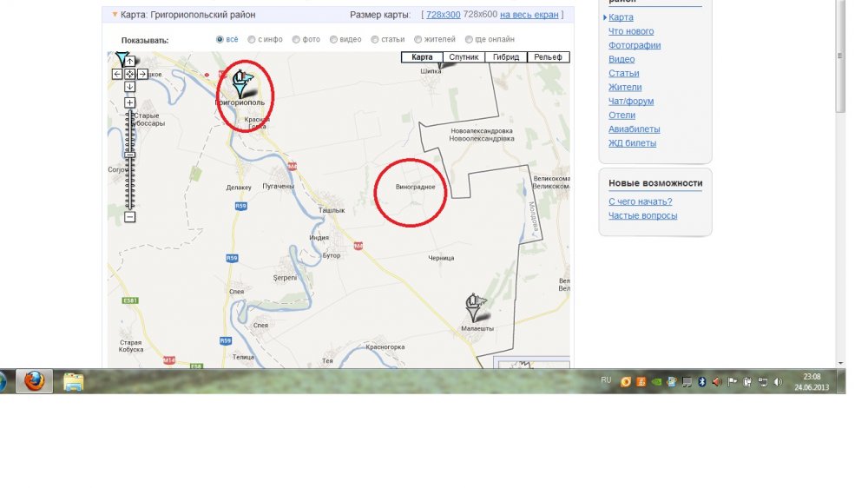Click the map re-center button between pan arrows
868x488 pixels.
click(129, 74)
